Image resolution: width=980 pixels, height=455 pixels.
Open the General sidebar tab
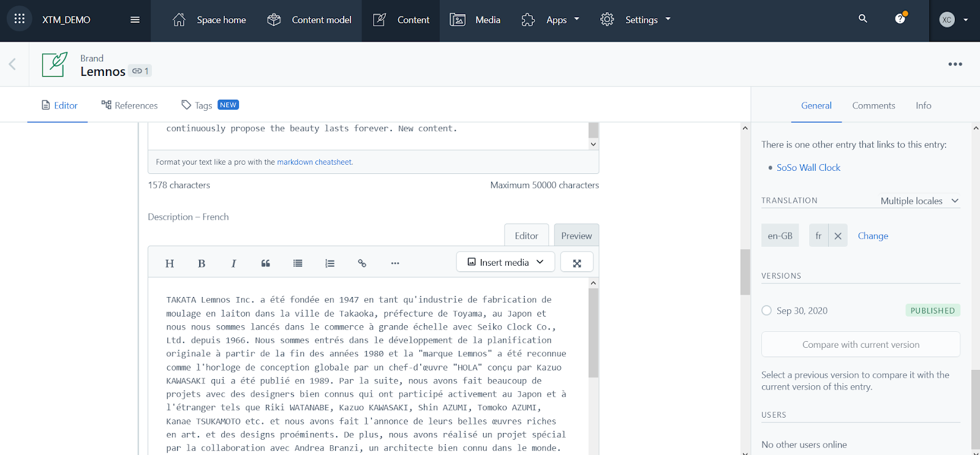point(816,105)
